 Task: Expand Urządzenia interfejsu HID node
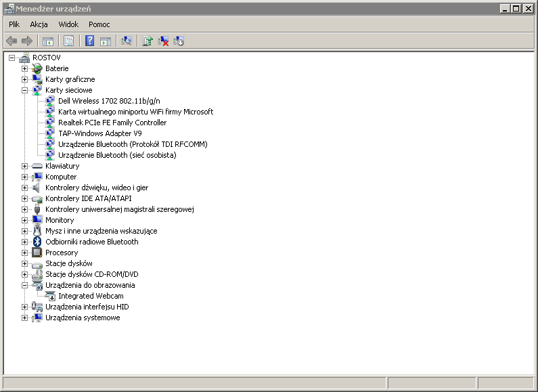(x=25, y=307)
